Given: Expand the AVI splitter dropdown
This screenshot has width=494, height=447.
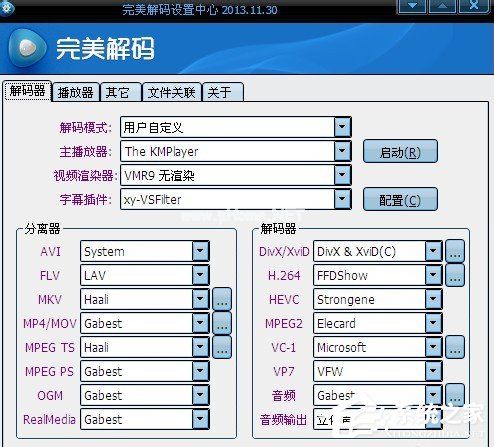Looking at the screenshot, I should [x=200, y=251].
